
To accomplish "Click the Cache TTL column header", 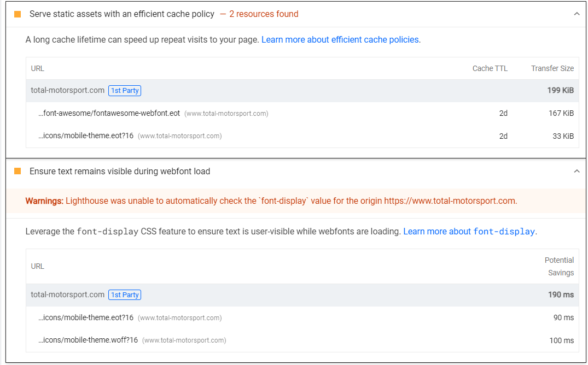I will click(490, 69).
